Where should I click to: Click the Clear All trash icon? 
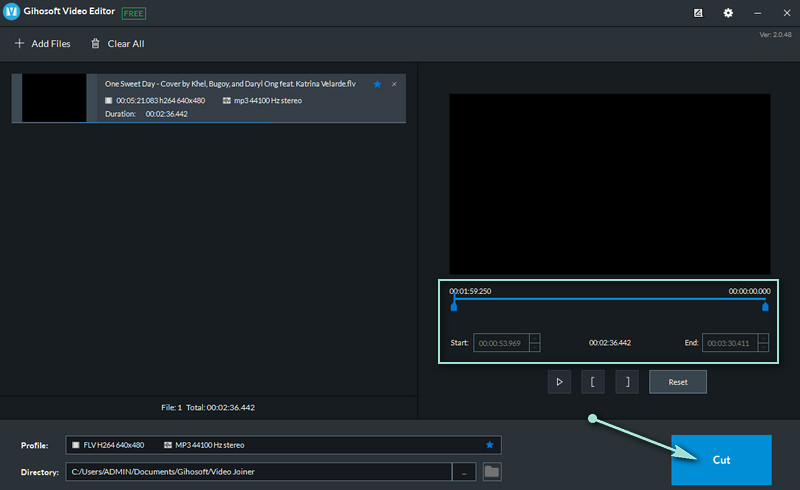[x=95, y=44]
